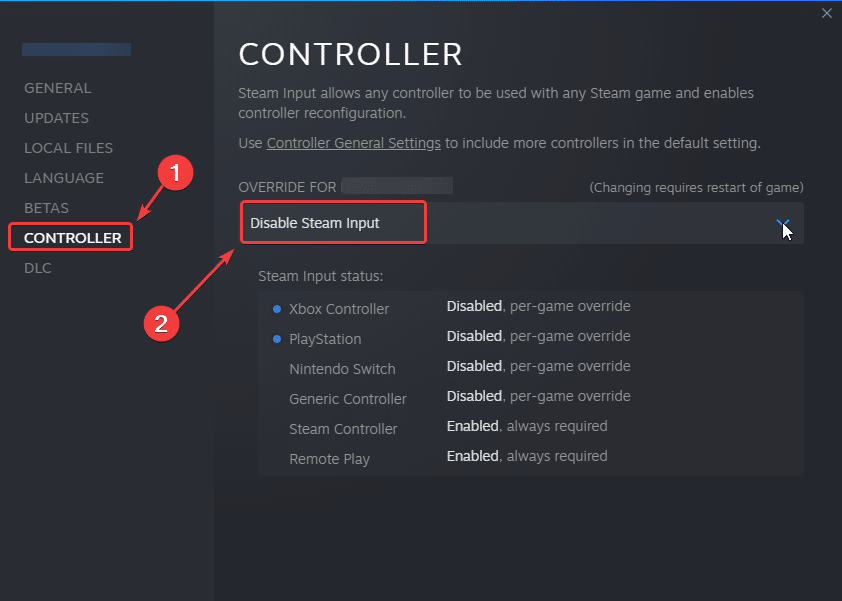Click the Remote Play status row label
The width and height of the screenshot is (842, 601).
tap(329, 459)
